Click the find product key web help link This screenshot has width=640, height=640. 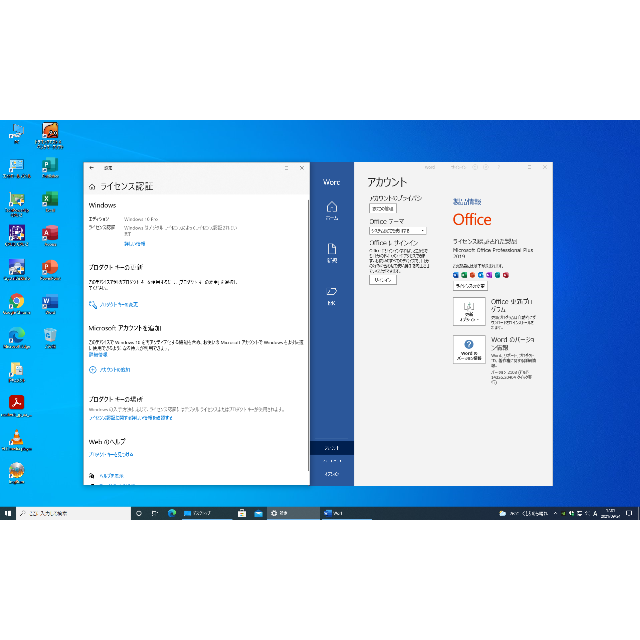click(x=111, y=454)
